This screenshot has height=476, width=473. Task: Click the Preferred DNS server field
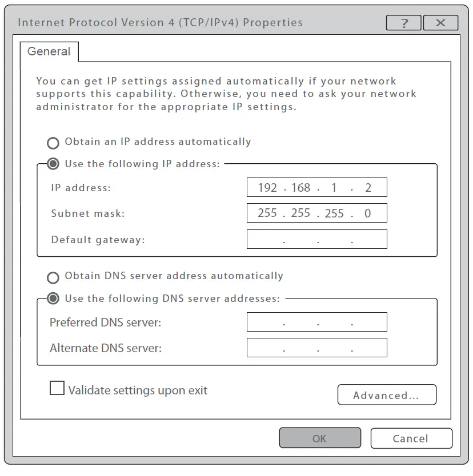click(x=316, y=321)
